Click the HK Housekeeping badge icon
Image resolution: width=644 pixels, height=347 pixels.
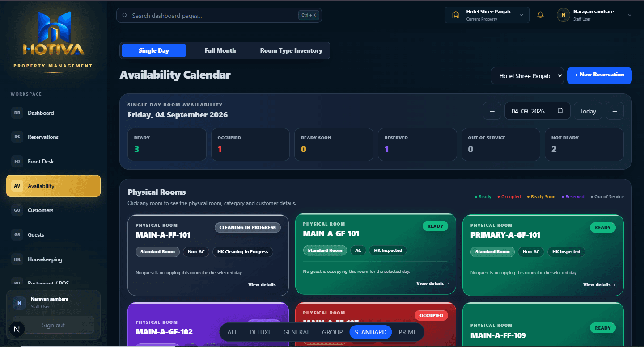(x=17, y=259)
